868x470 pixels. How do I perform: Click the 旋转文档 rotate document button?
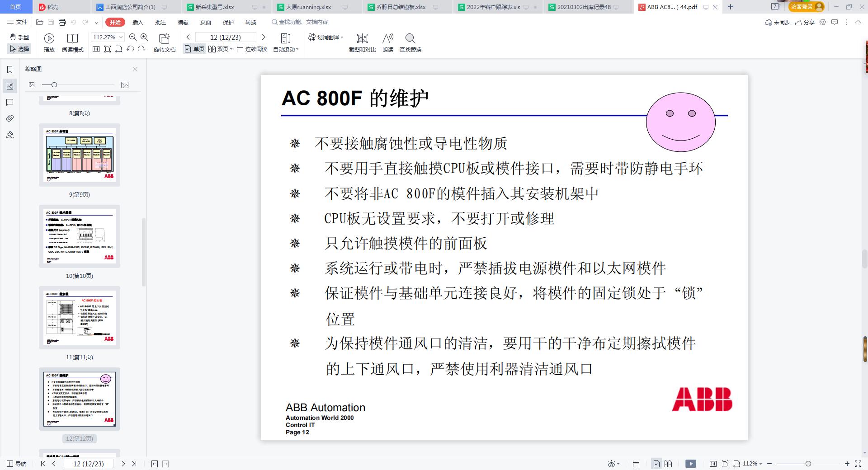tap(165, 43)
